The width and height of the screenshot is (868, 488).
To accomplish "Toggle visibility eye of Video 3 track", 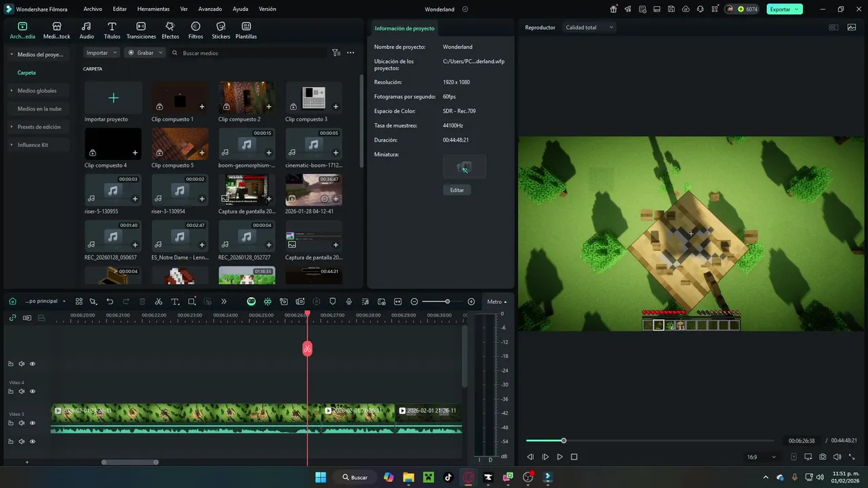I will coord(32,423).
